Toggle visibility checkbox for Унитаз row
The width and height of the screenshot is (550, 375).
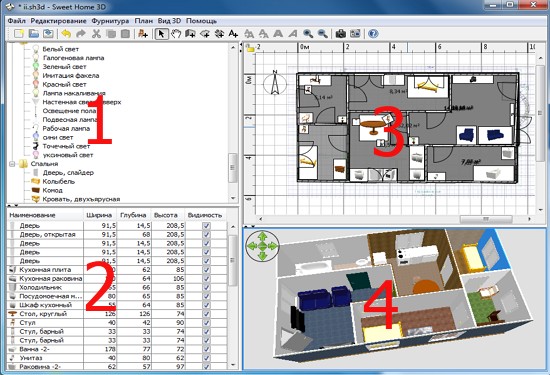click(207, 358)
